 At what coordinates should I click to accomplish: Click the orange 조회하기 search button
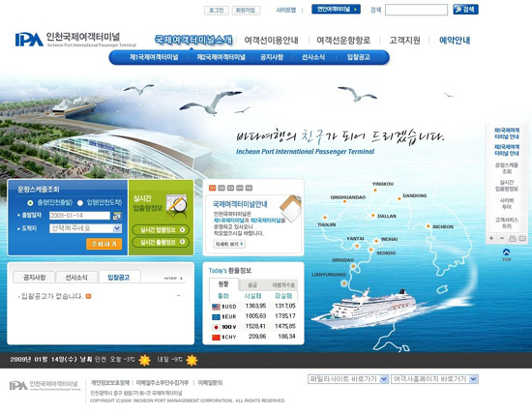[x=104, y=244]
